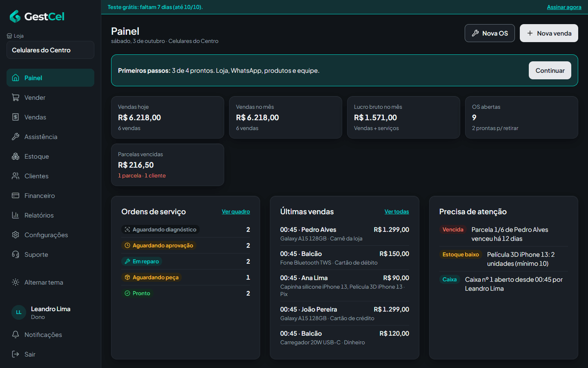The image size is (588, 368).
Task: Click the bar chart icon for Relatórios
Action: click(x=16, y=215)
